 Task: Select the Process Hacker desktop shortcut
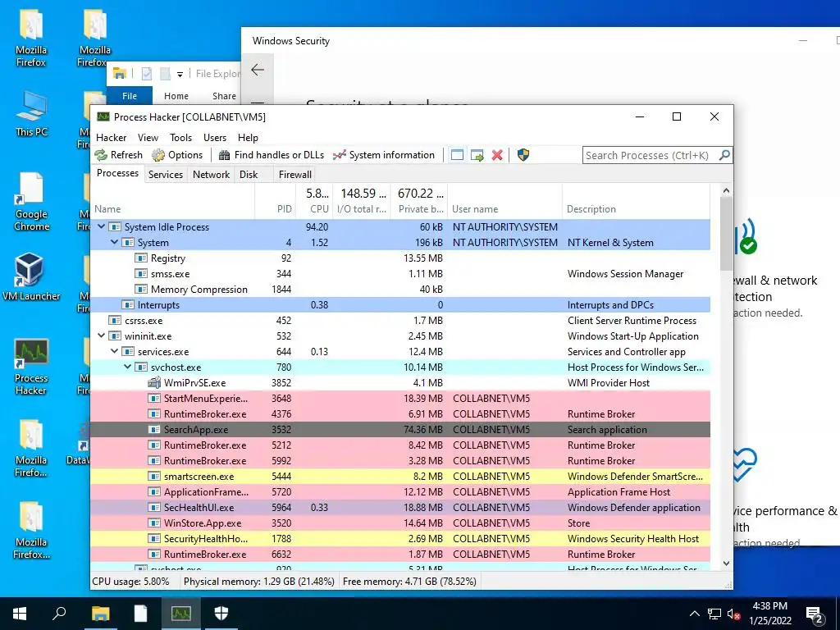click(x=31, y=367)
